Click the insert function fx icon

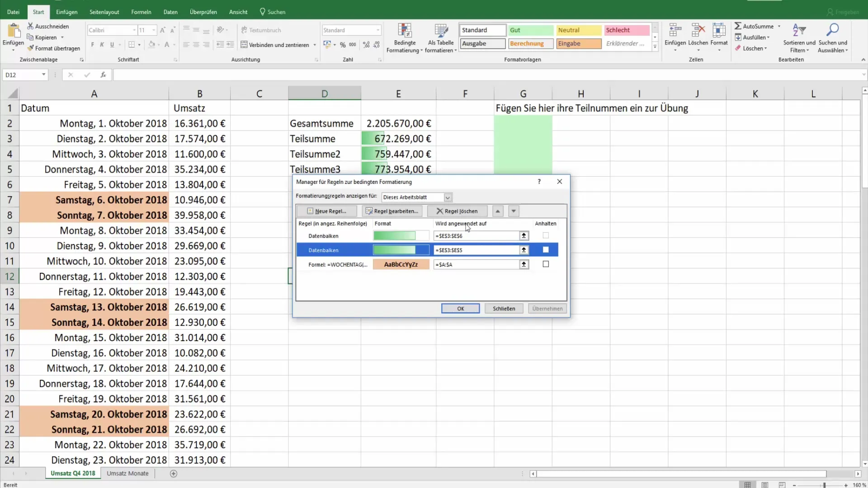click(103, 75)
